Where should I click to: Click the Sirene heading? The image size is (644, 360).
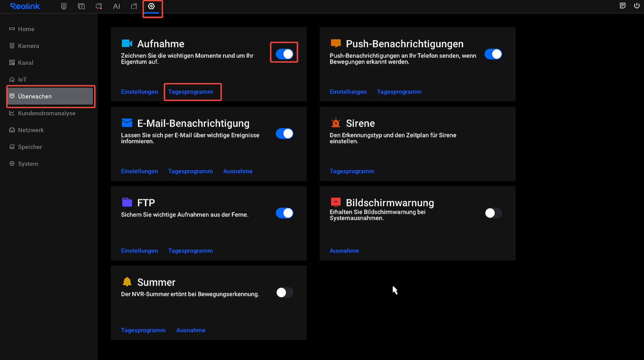[x=360, y=124]
